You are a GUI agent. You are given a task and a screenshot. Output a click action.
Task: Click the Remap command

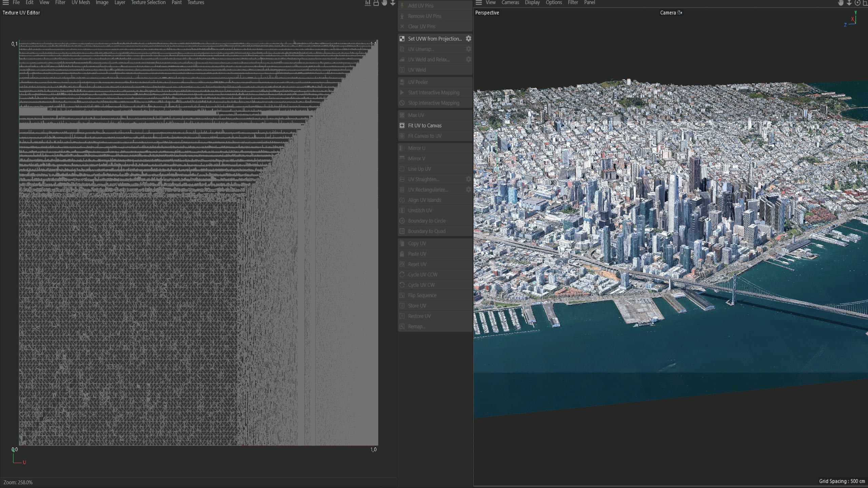click(x=435, y=327)
